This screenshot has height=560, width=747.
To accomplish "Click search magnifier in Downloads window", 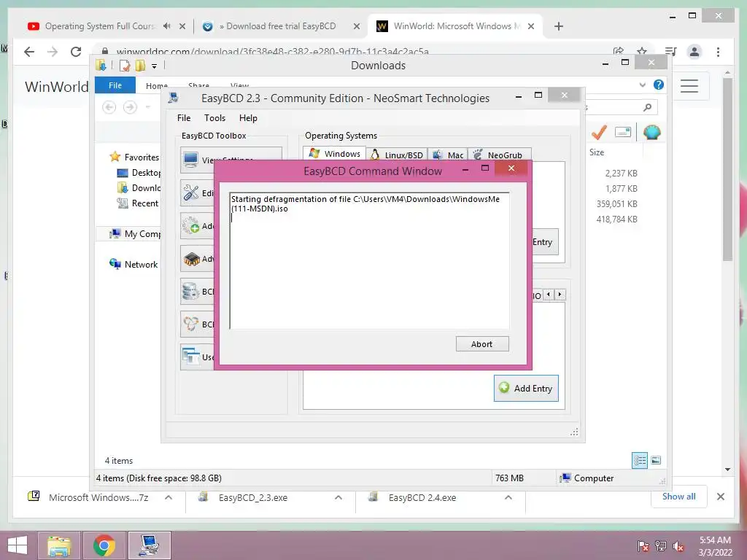I will pyautogui.click(x=647, y=108).
